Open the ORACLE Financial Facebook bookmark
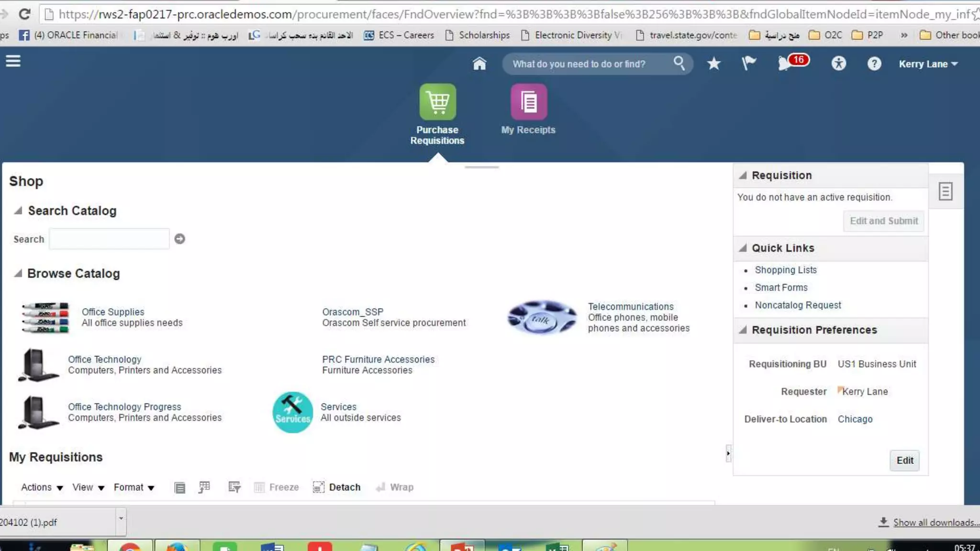 68,35
